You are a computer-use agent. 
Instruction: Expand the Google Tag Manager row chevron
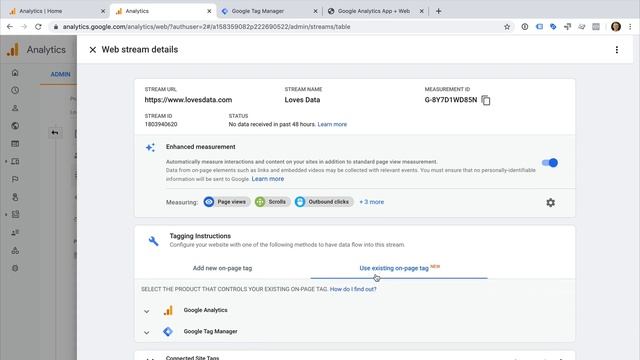(x=147, y=332)
